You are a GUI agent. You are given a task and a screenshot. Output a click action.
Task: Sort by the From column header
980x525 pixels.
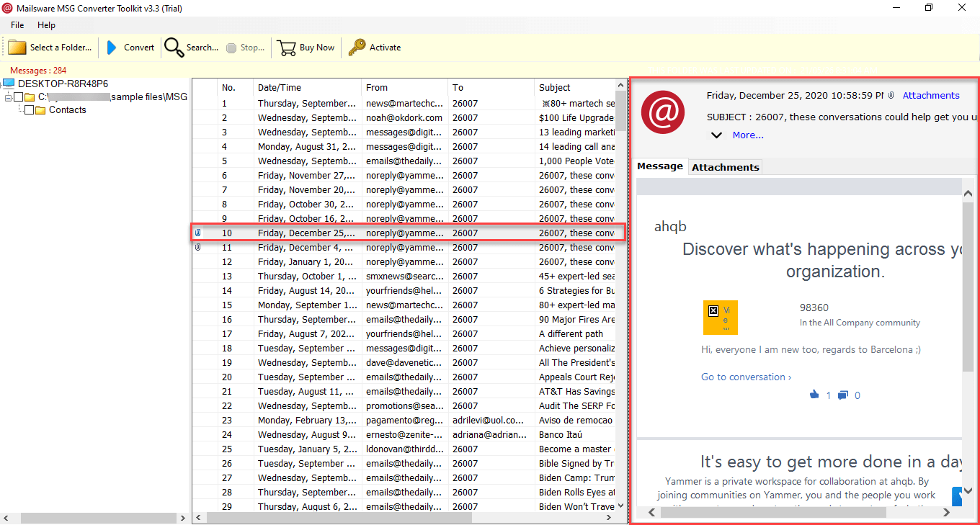(404, 87)
